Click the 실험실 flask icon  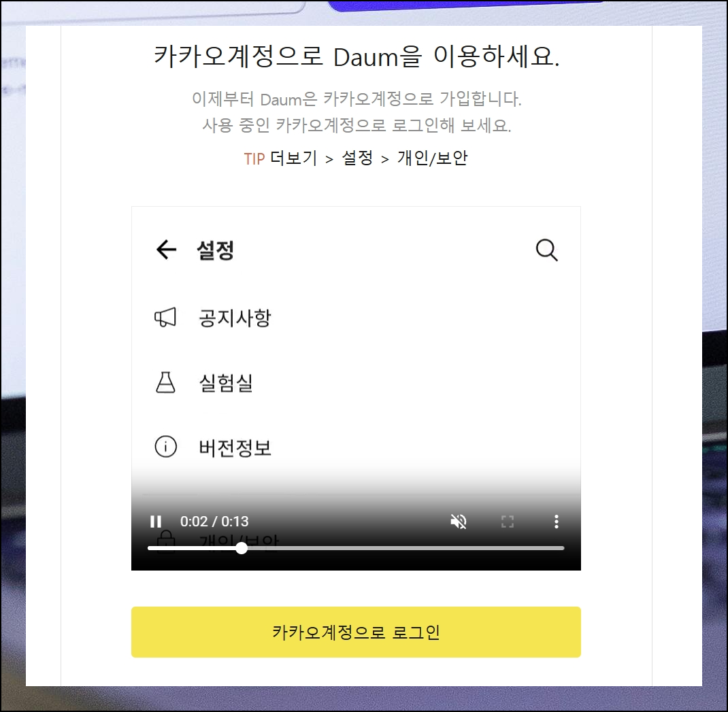point(165,382)
